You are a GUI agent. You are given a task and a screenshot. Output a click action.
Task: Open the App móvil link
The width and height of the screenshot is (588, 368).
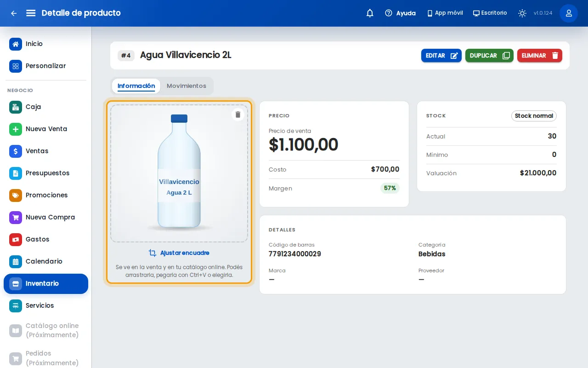[x=445, y=13]
